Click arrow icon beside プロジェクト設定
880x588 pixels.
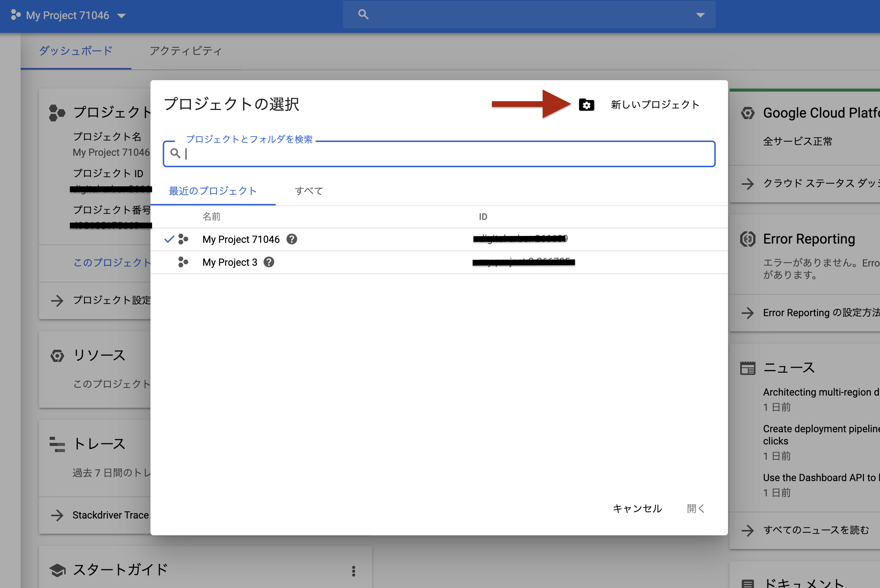tap(57, 301)
